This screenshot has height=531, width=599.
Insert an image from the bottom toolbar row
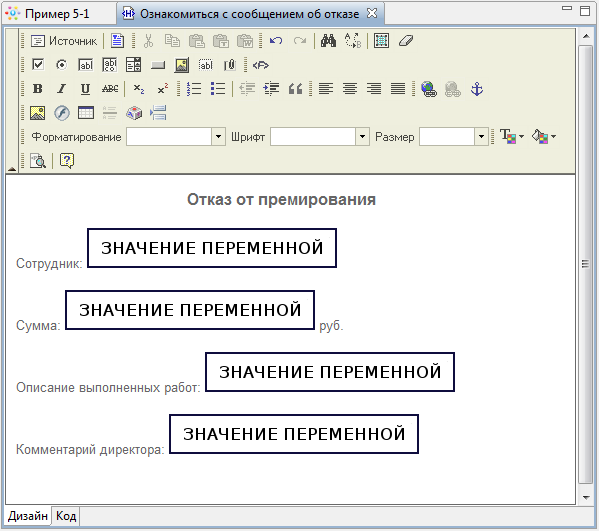point(37,113)
